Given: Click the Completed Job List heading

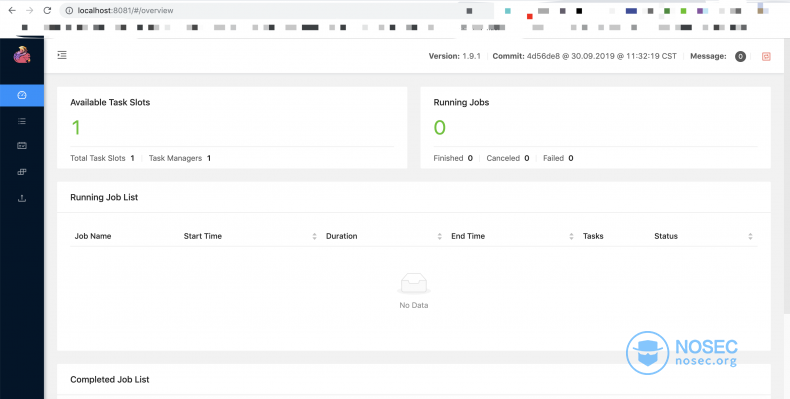Looking at the screenshot, I should [x=109, y=380].
